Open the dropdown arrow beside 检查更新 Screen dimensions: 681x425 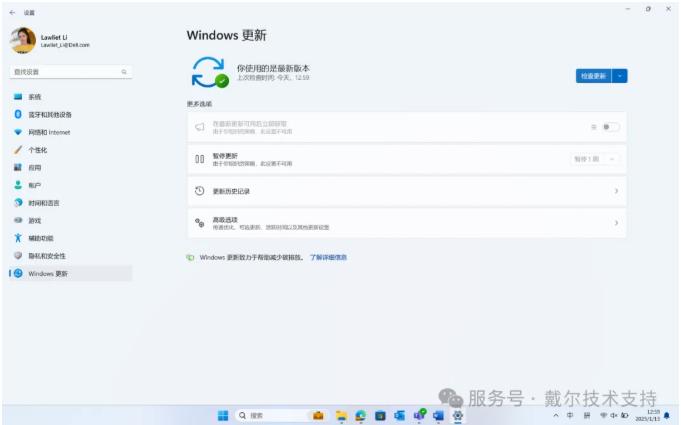(x=620, y=76)
